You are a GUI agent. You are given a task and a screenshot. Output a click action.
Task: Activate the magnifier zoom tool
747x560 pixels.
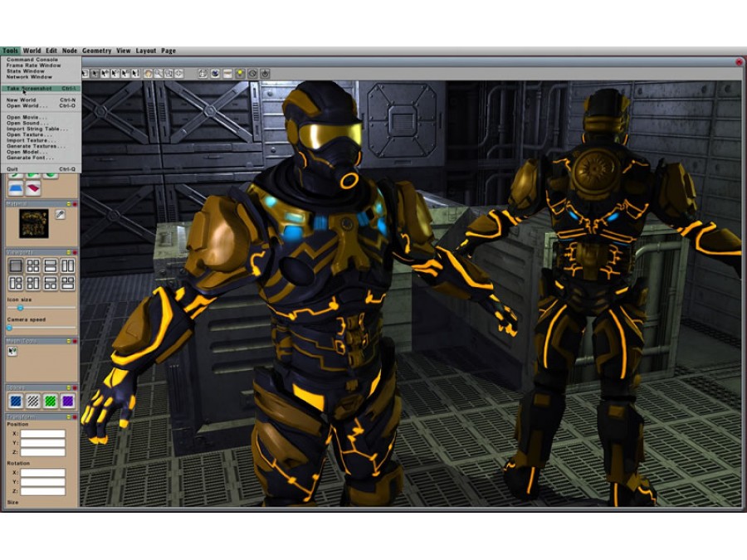(159, 73)
